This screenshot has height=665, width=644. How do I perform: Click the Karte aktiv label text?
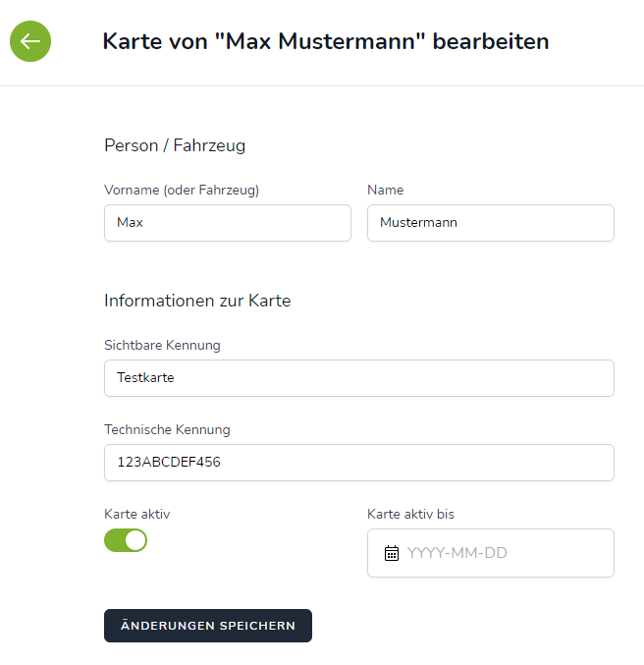click(x=136, y=514)
